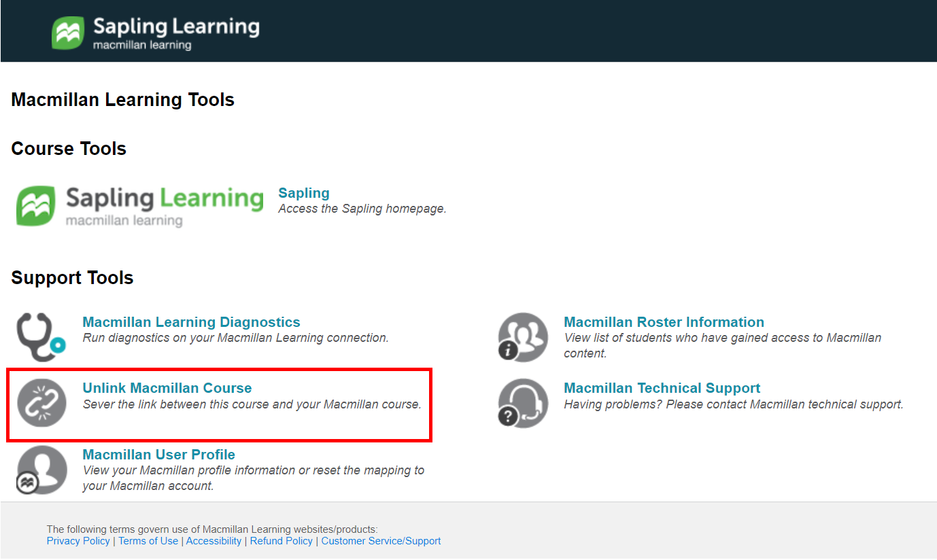
Task: Open Macmillan User Profile
Action: (158, 454)
